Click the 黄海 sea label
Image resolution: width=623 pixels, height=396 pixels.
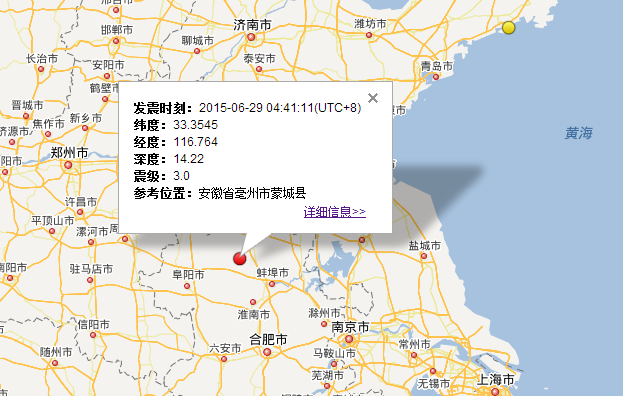coord(578,133)
